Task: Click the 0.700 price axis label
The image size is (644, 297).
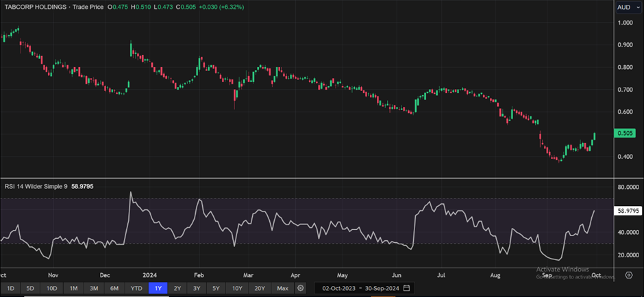Action: point(626,90)
